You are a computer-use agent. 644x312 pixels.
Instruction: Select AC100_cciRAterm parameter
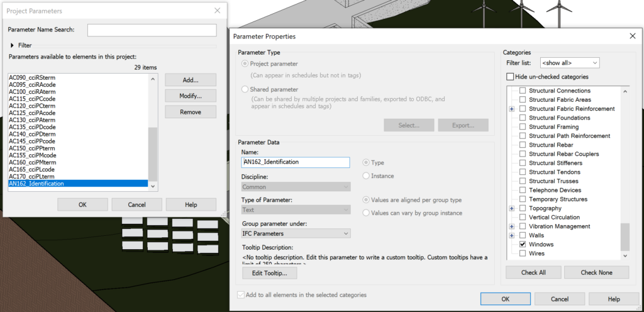click(x=78, y=92)
